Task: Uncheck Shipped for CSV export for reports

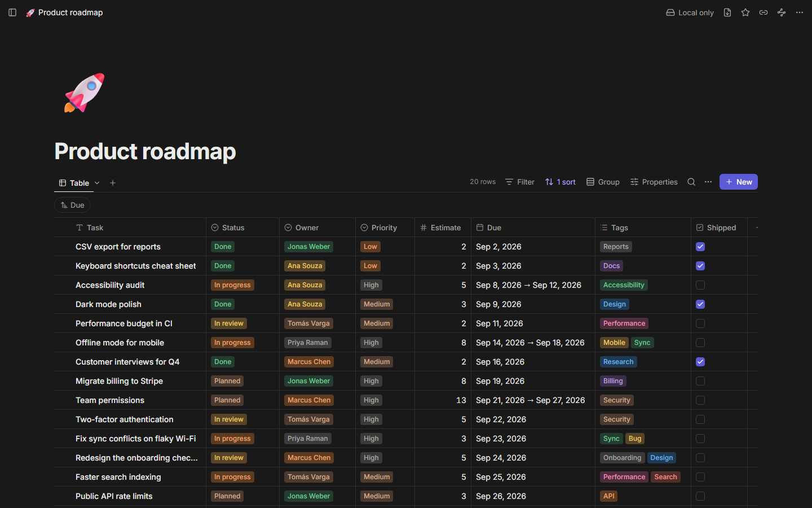Action: coord(700,247)
